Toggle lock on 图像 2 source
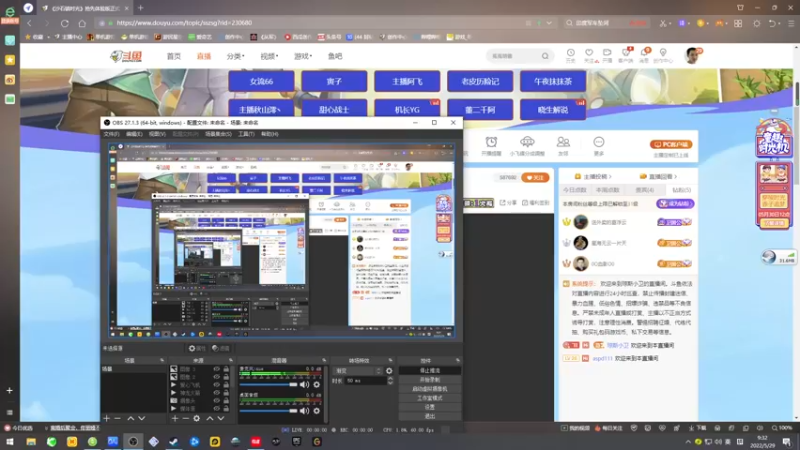The image size is (800, 450). (x=226, y=377)
